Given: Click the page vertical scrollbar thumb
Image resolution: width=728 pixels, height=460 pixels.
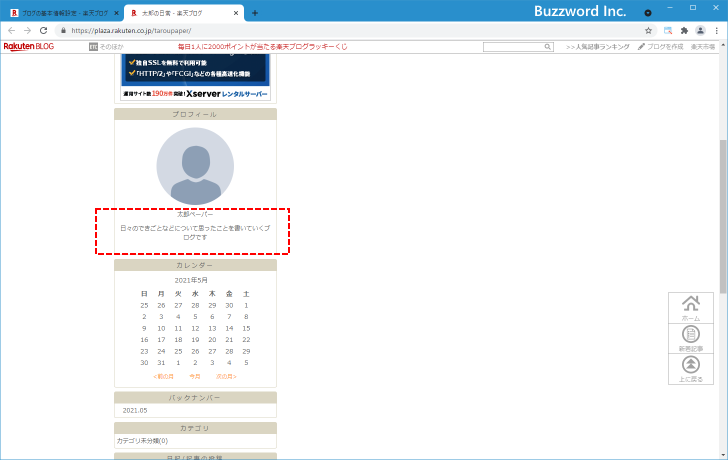Looking at the screenshot, I should point(723,216).
